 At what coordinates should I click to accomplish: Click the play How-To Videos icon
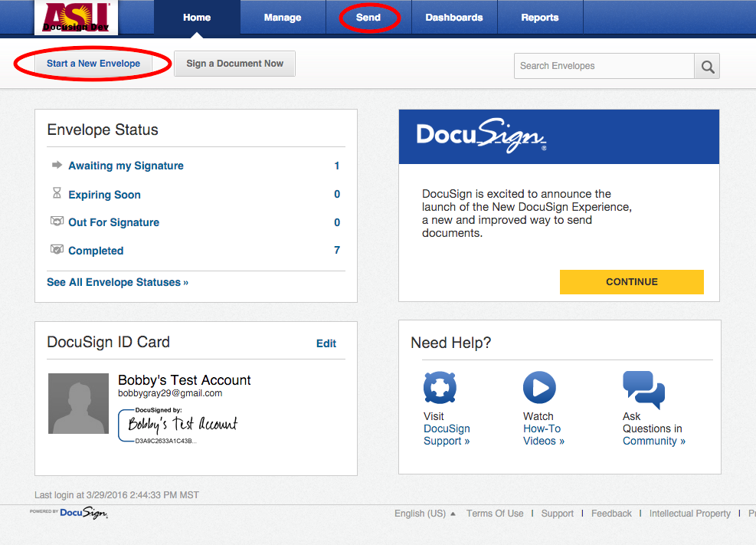[539, 387]
